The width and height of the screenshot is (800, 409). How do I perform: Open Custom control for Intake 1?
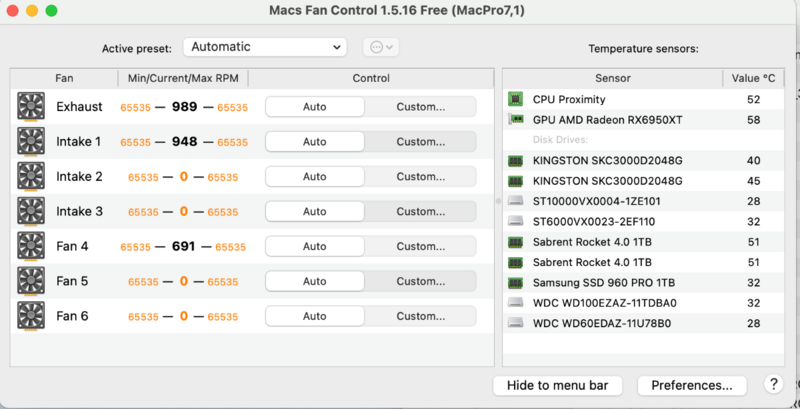[420, 142]
